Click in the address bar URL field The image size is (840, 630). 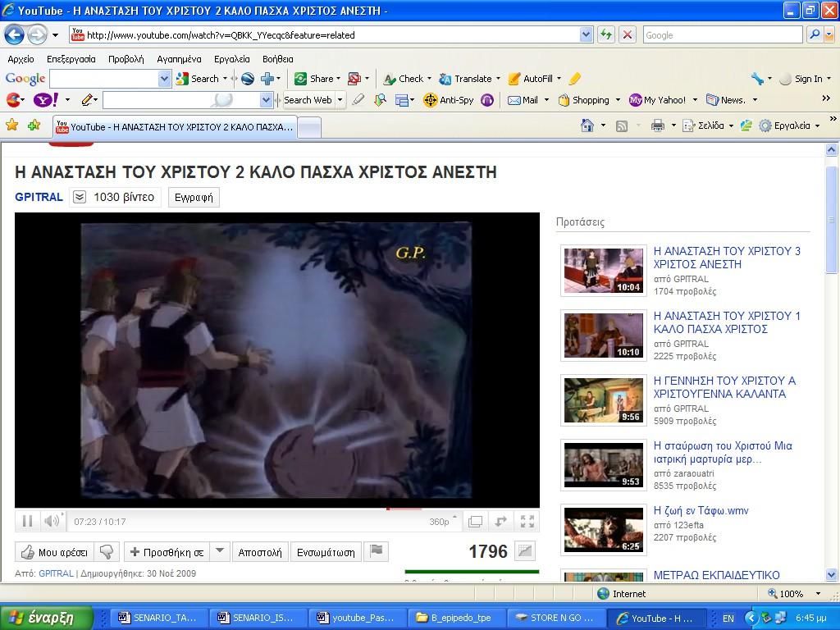pyautogui.click(x=324, y=35)
